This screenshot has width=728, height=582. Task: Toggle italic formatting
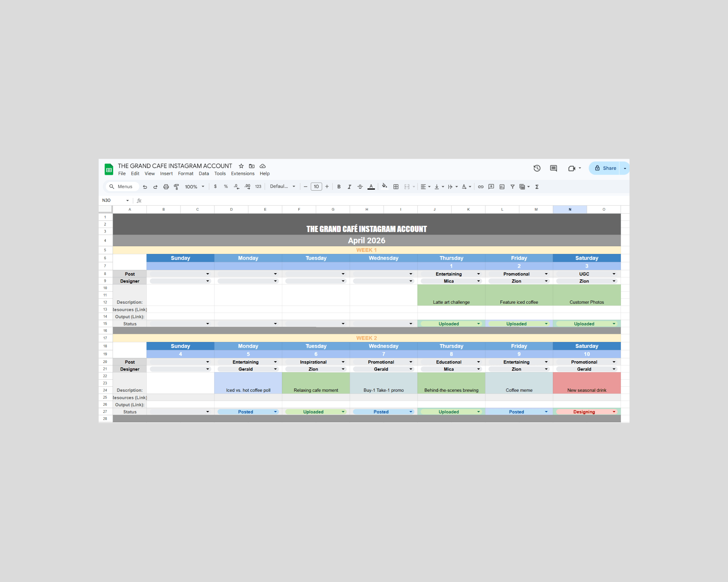coord(349,187)
